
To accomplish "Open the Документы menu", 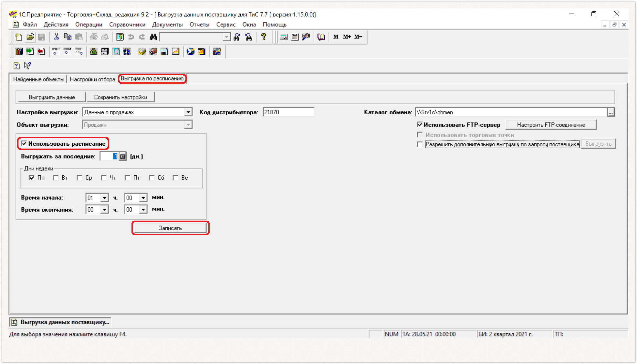I will coord(167,25).
